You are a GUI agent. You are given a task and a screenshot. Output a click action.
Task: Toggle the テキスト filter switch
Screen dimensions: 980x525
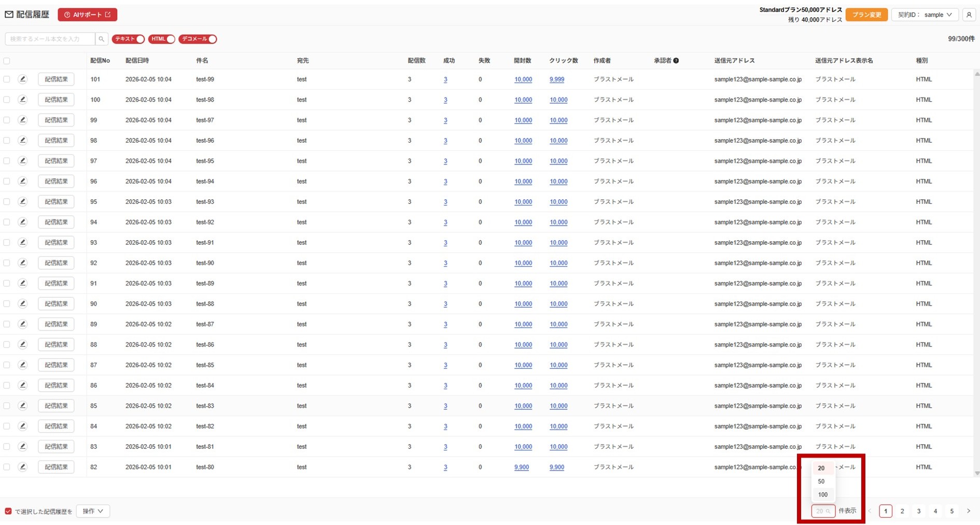tap(128, 39)
